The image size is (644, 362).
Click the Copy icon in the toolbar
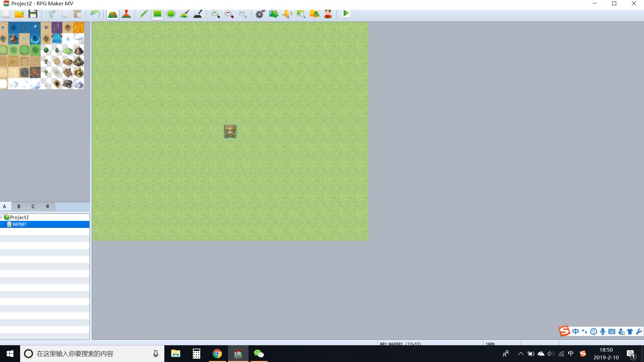pyautogui.click(x=64, y=14)
